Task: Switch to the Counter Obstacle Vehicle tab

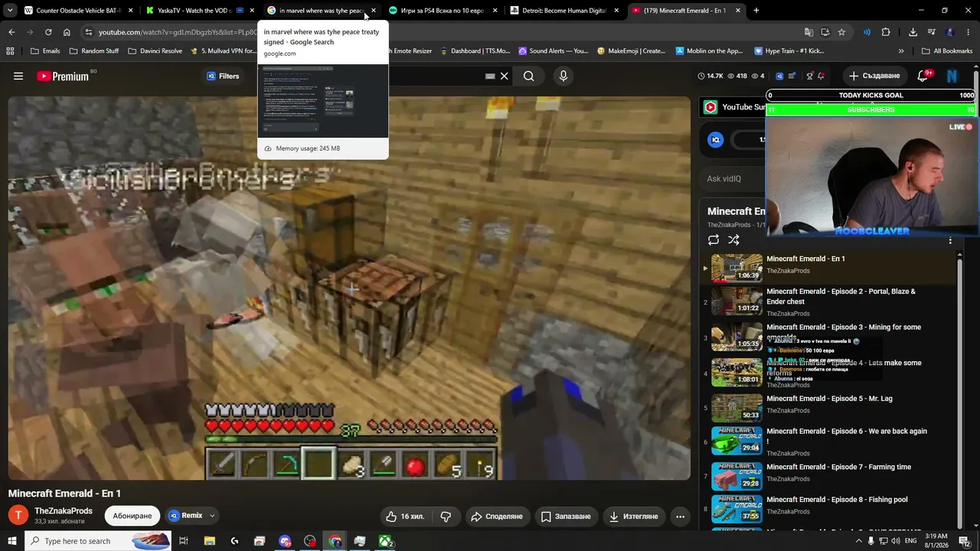Action: point(79,11)
